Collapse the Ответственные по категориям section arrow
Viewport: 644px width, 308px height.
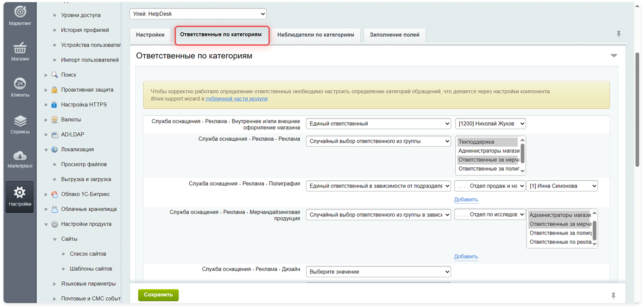pyautogui.click(x=614, y=56)
